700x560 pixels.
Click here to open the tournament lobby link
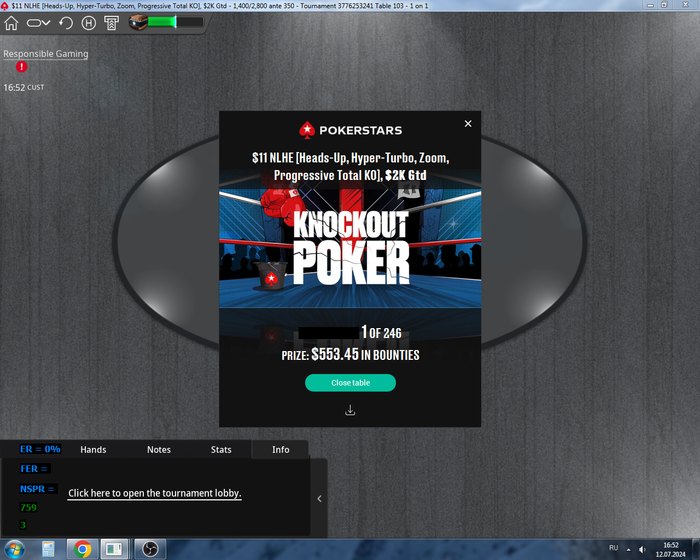coord(154,493)
